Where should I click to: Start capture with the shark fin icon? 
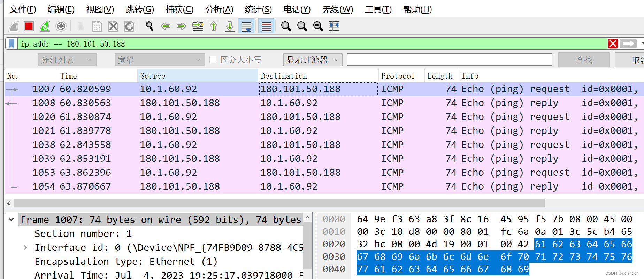point(14,26)
